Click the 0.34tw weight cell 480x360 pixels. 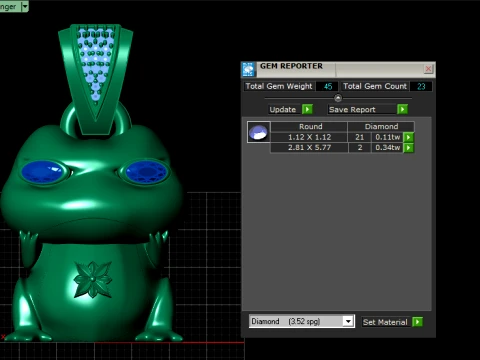tap(387, 148)
